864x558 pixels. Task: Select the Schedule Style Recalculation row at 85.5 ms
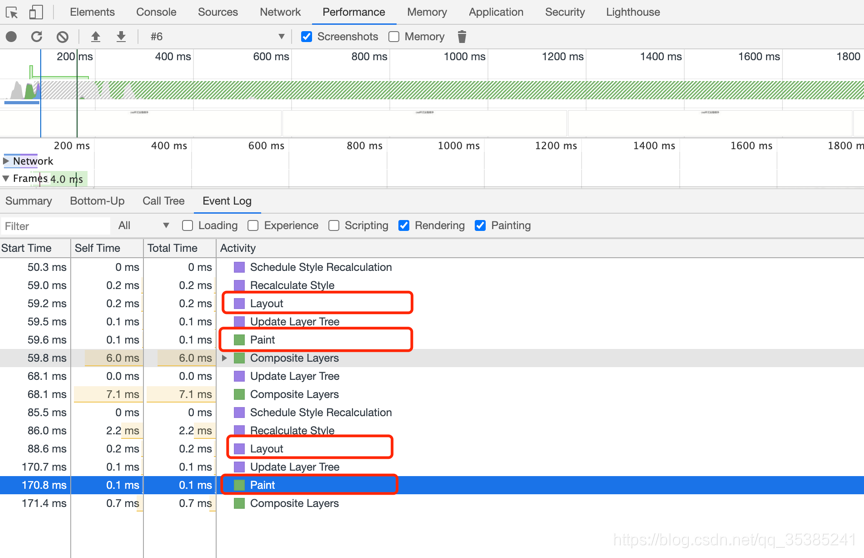432,413
